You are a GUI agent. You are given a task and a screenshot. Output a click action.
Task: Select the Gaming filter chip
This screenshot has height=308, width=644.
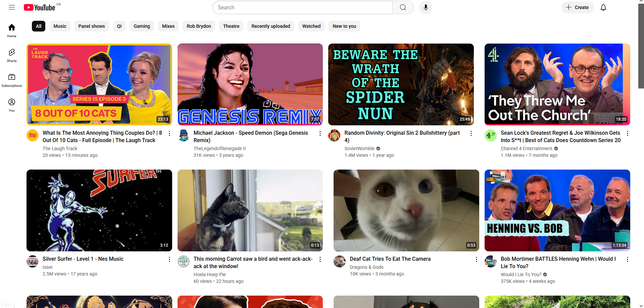click(142, 26)
